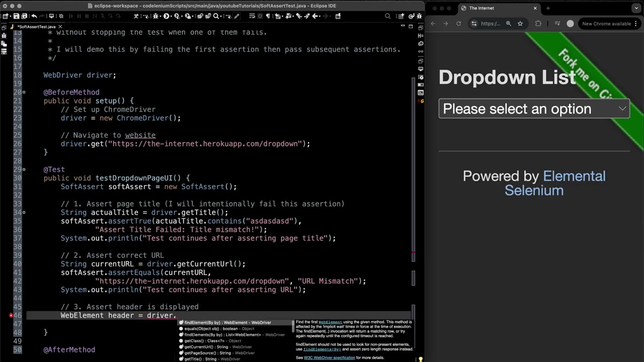Open a new tab in Chrome
Viewport: 644px width, 362px height.
[x=548, y=8]
